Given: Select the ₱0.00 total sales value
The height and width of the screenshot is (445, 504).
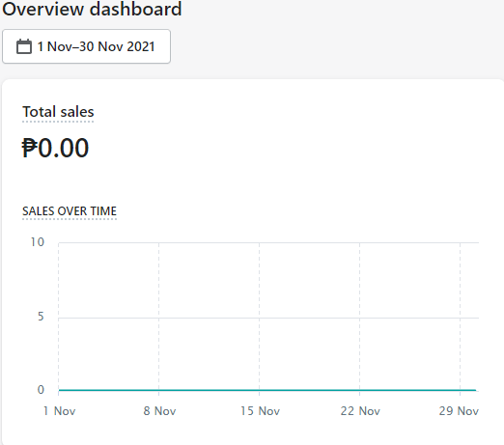Looking at the screenshot, I should tap(55, 148).
